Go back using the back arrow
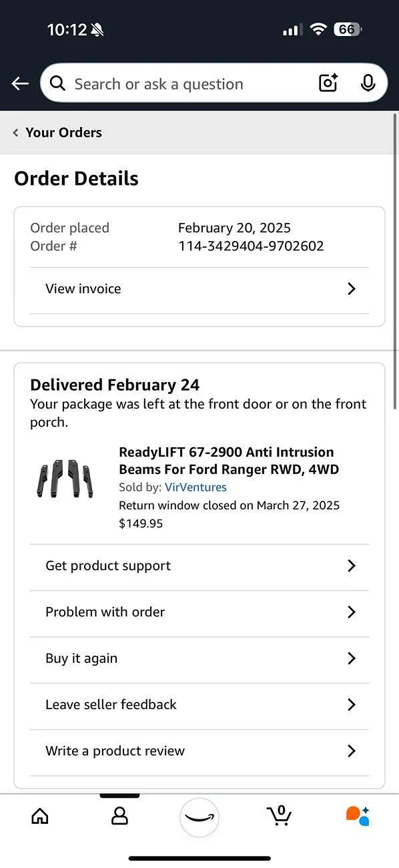Image resolution: width=399 pixels, height=868 pixels. tap(19, 83)
